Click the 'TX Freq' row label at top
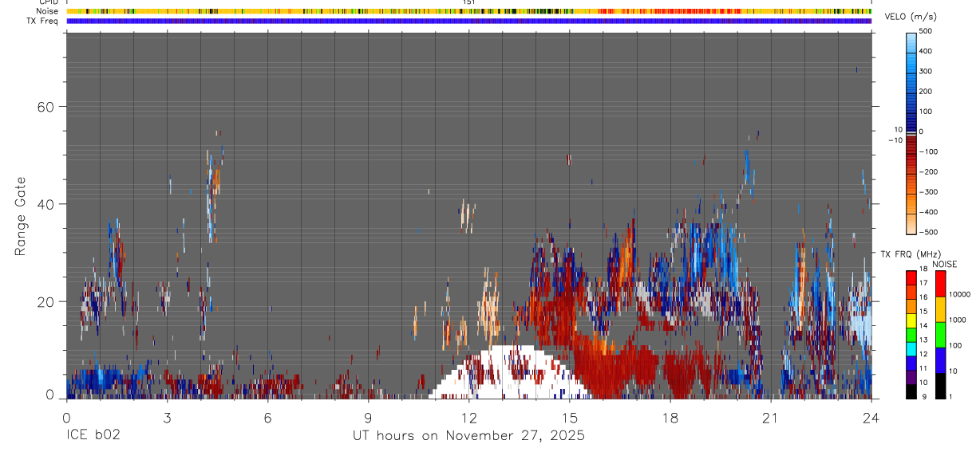This screenshot has height=452, width=980. click(x=44, y=21)
